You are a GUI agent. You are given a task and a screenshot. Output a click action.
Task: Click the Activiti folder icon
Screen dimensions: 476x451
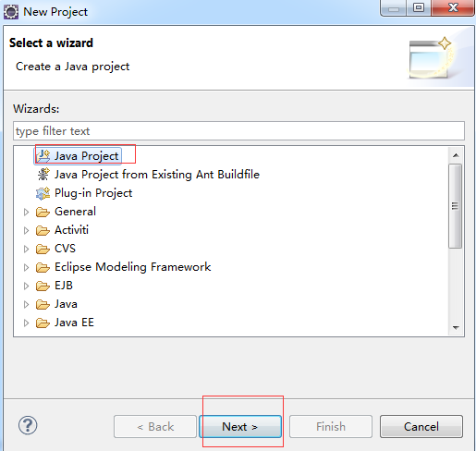(x=43, y=230)
